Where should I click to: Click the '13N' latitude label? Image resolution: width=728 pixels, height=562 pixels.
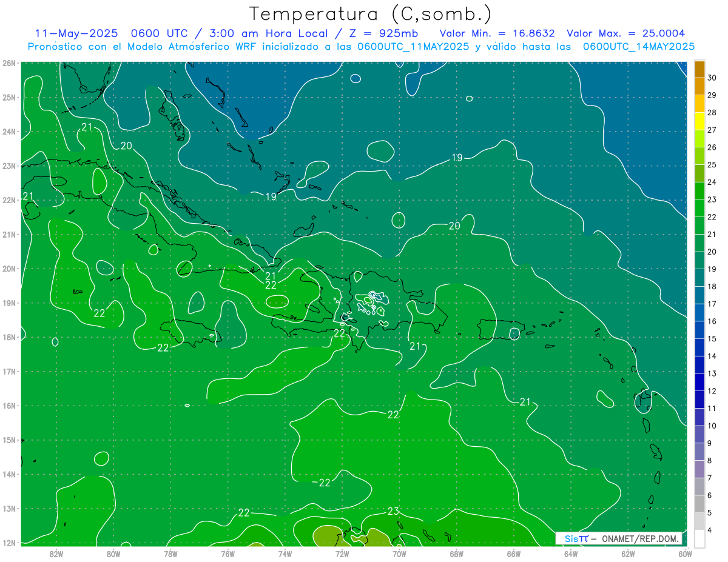click(9, 509)
